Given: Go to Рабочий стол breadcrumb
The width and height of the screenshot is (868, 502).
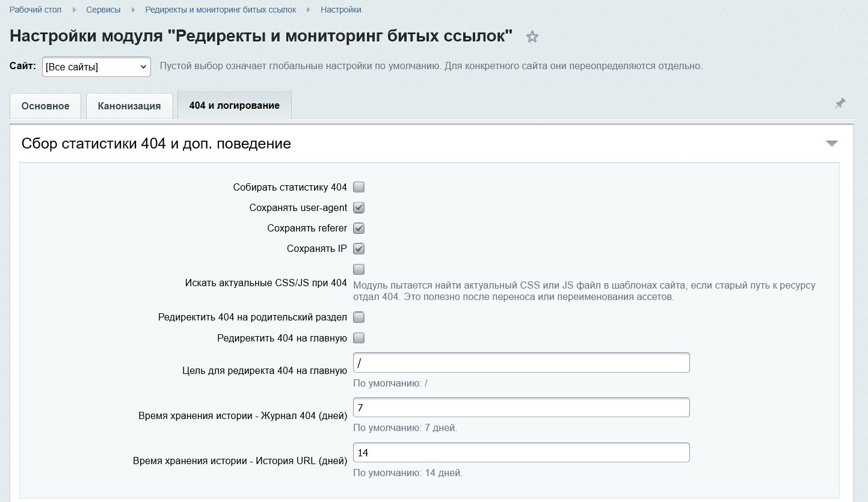Looking at the screenshot, I should (x=35, y=10).
